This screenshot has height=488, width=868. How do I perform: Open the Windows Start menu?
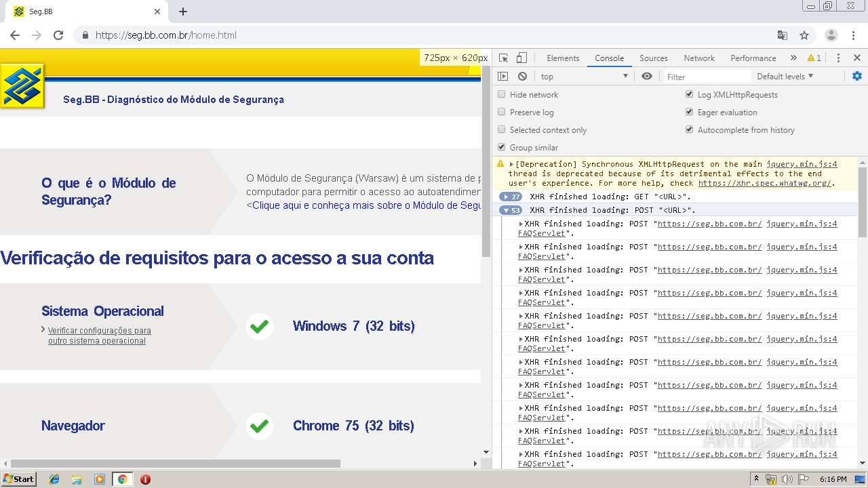[18, 479]
